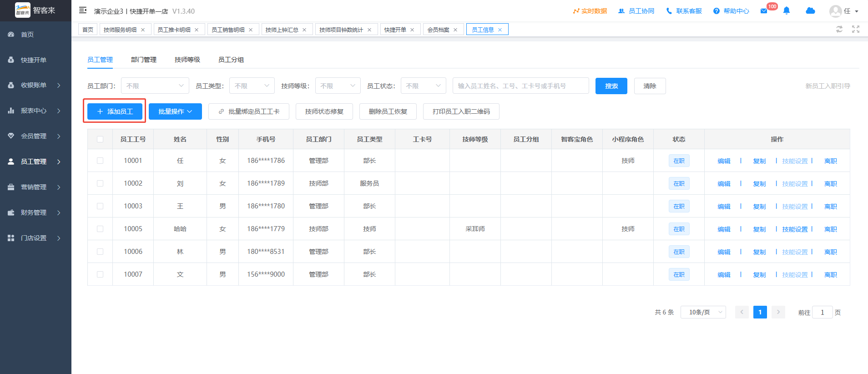The image size is (868, 374).
Task: Expand 门店设置 sidebar menu
Action: click(35, 238)
